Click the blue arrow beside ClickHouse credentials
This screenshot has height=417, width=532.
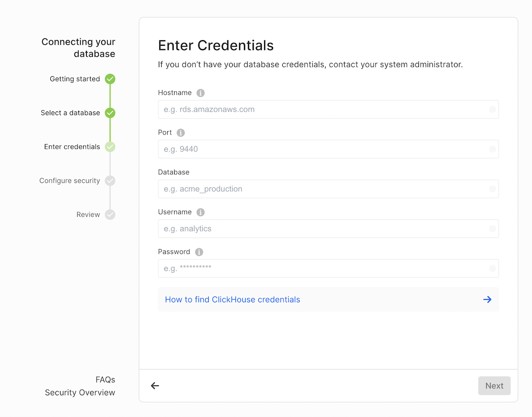click(x=487, y=300)
